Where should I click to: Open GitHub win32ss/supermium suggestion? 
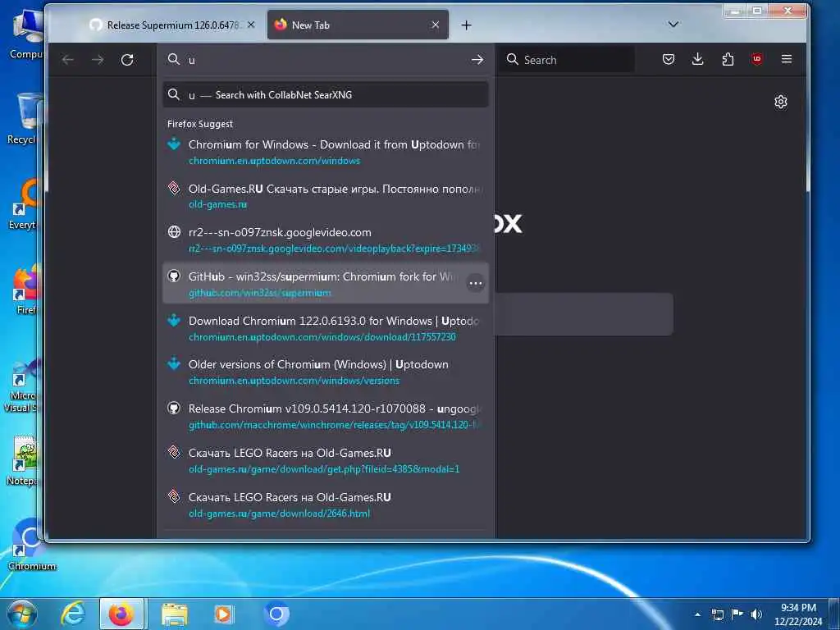326,284
